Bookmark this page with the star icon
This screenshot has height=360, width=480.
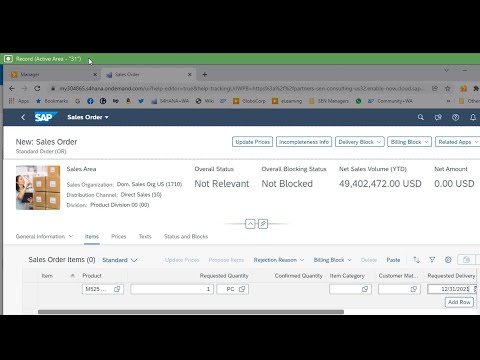point(448,88)
